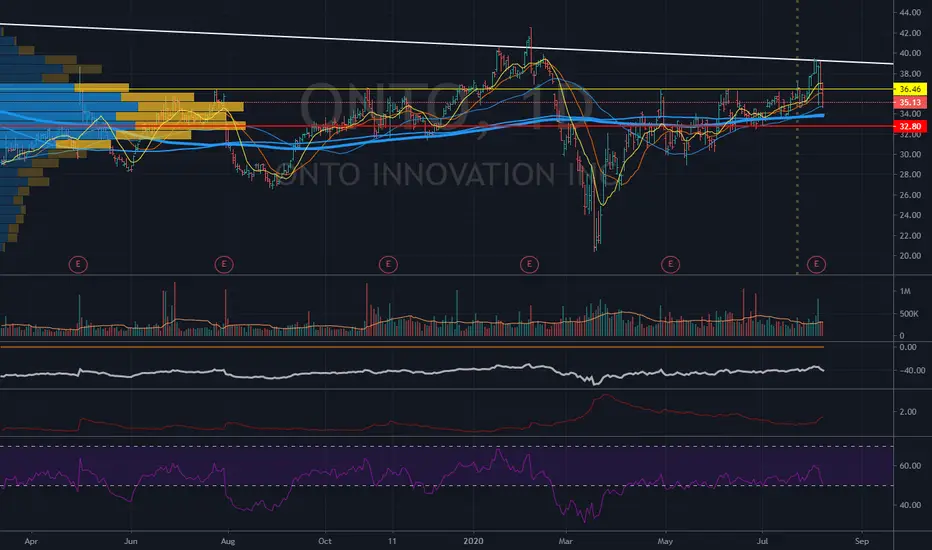Click the 30.00 price axis value
The height and width of the screenshot is (550, 932).
pos(910,155)
